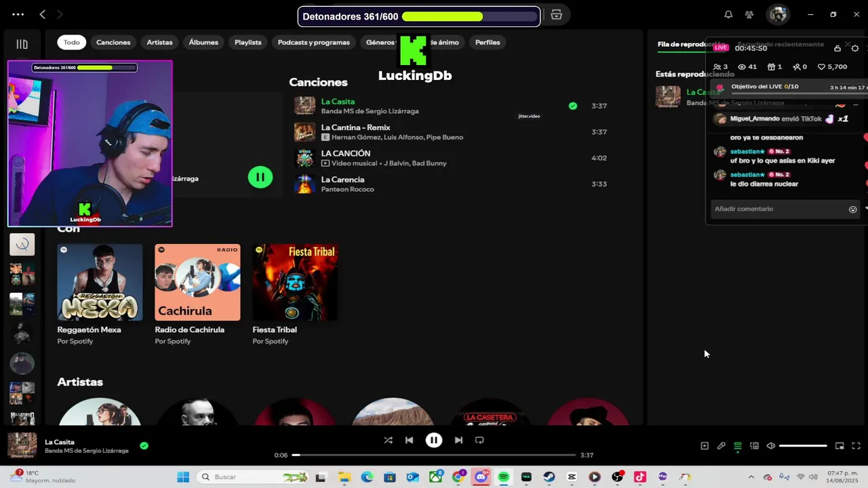
Task: Click the viewers count eye icon
Action: pyautogui.click(x=742, y=67)
